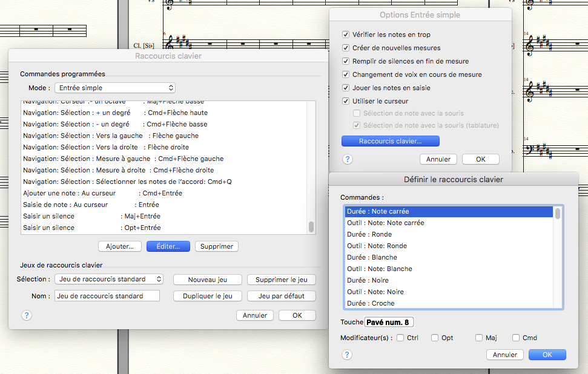
Task: Disable Utiliser le curseur checkbox
Action: [x=346, y=101]
